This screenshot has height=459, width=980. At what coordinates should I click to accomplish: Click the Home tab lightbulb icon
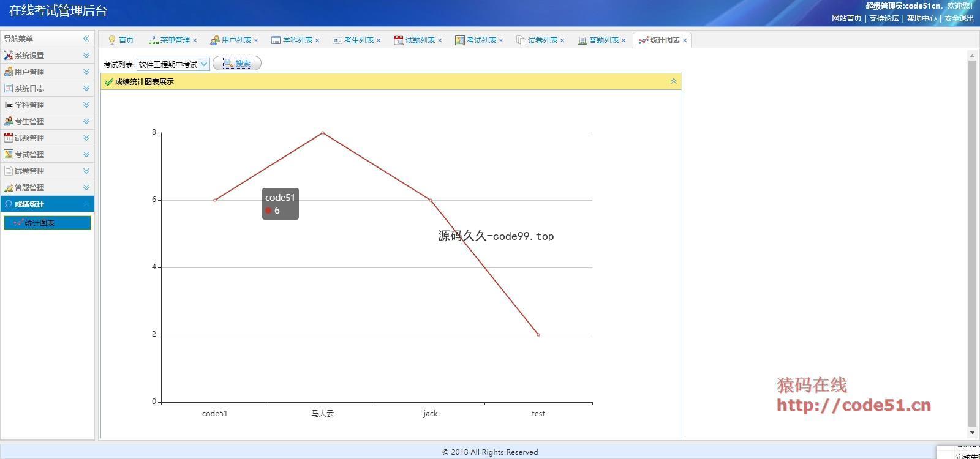coord(111,40)
